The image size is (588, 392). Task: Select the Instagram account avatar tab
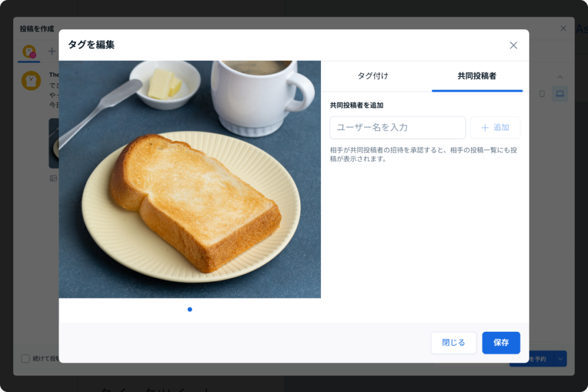(29, 52)
